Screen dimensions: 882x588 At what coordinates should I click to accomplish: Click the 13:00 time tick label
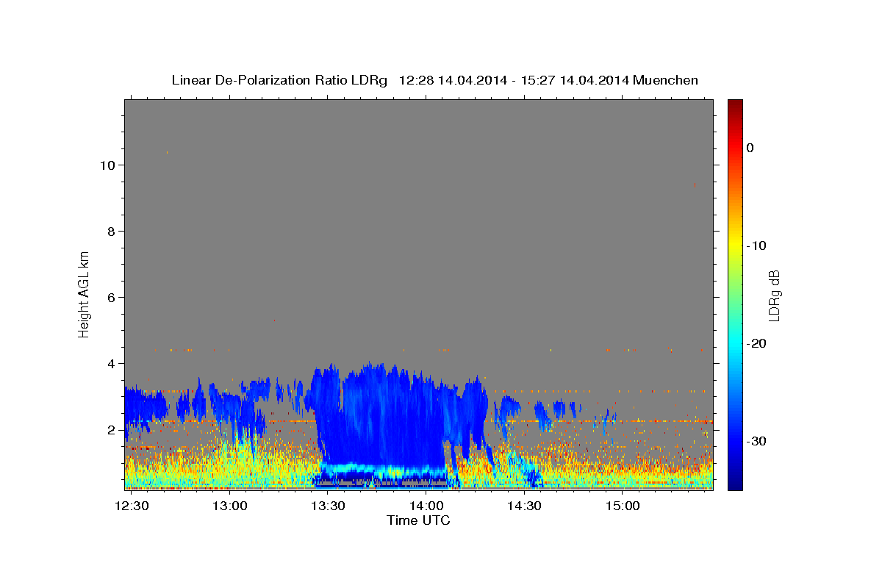[x=230, y=506]
